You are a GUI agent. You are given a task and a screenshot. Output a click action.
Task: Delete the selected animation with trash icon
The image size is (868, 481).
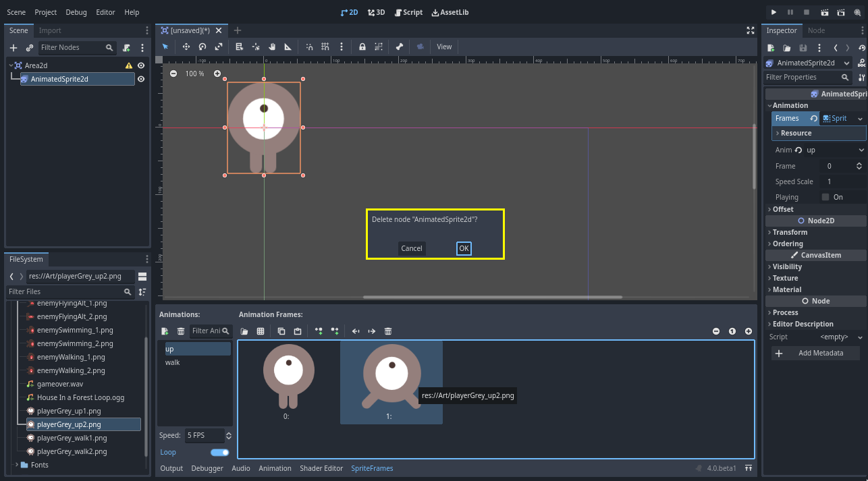click(x=181, y=331)
